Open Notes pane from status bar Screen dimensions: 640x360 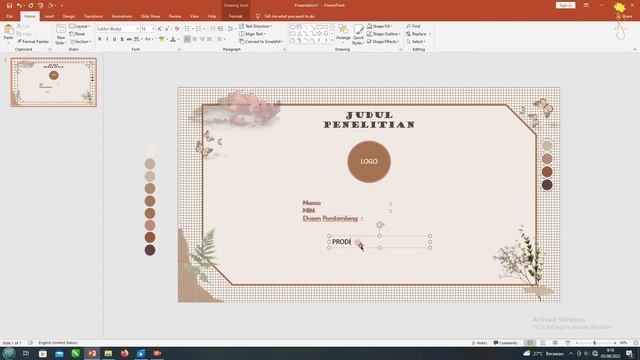point(479,343)
